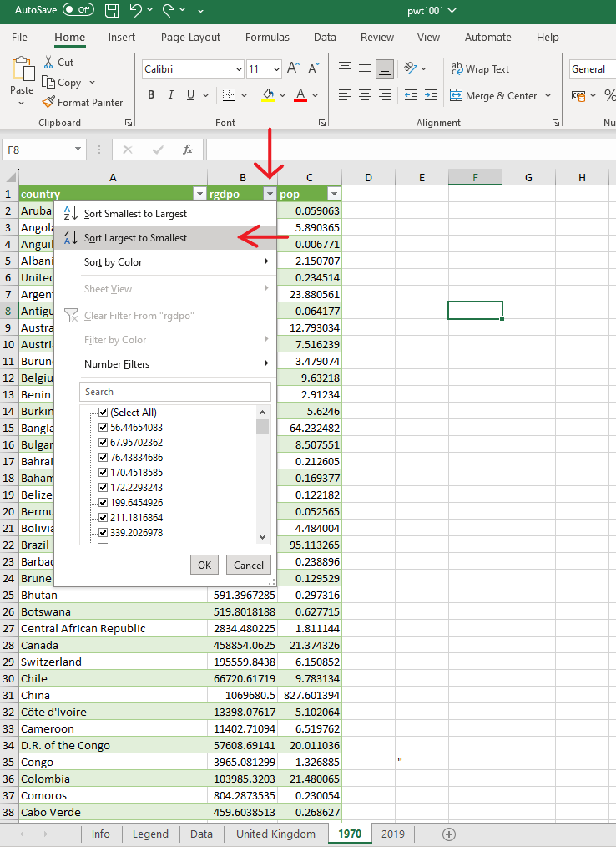Apply Italic formatting
The image size is (616, 847).
click(171, 95)
